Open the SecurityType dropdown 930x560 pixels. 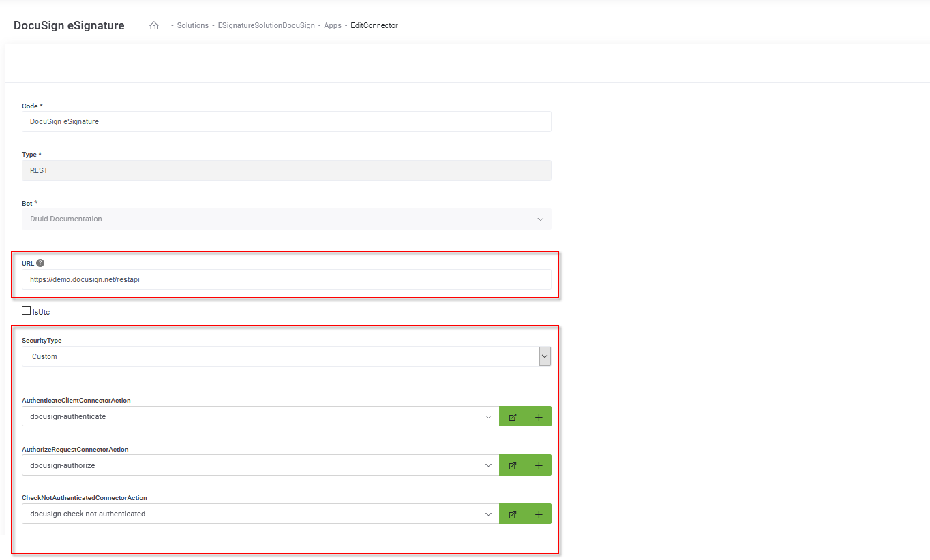(544, 356)
